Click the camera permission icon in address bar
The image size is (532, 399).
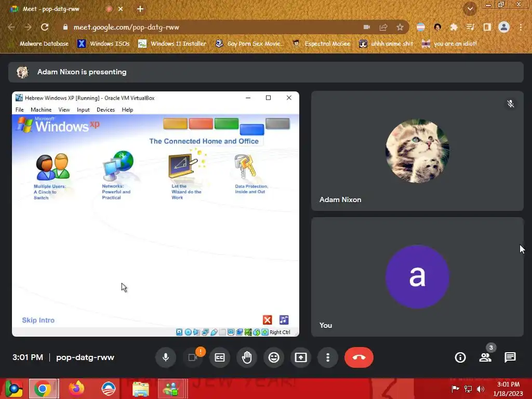(366, 27)
